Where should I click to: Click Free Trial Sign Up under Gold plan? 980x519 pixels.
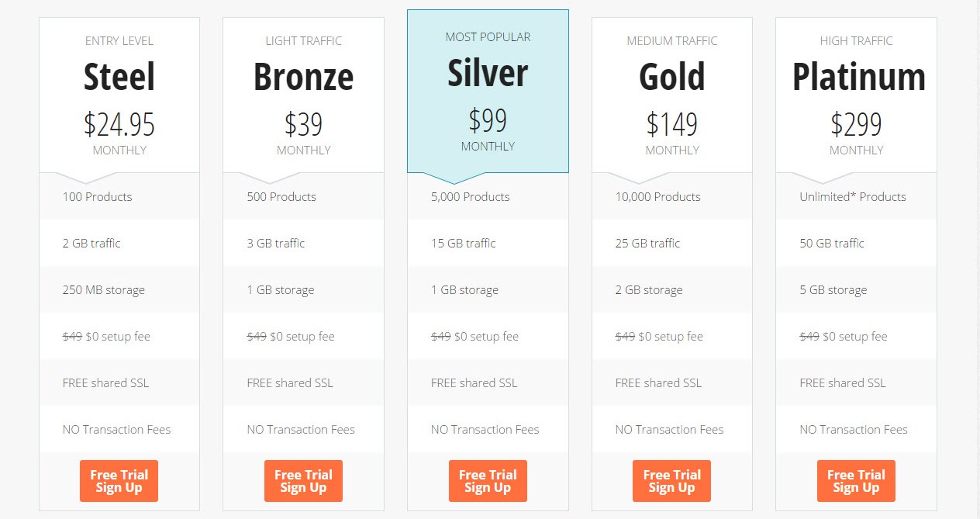tap(671, 481)
